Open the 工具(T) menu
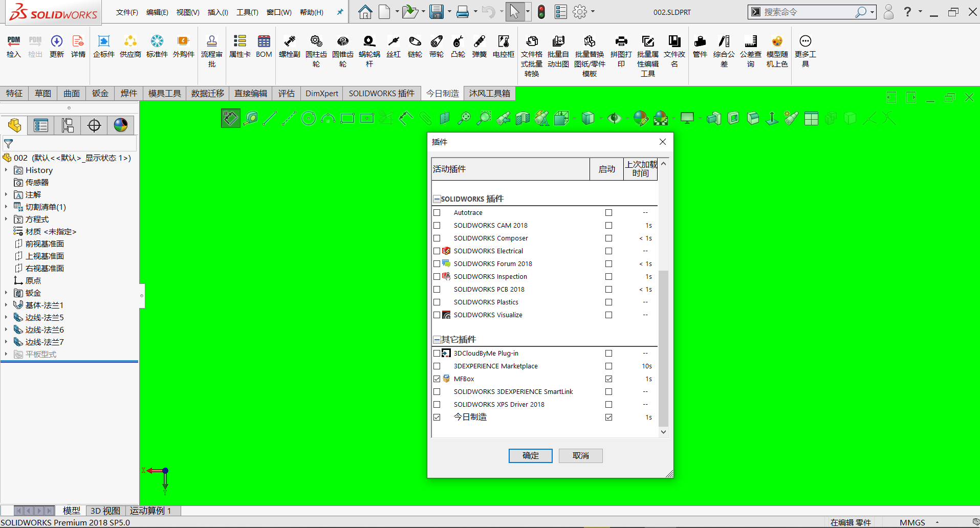 pos(247,12)
